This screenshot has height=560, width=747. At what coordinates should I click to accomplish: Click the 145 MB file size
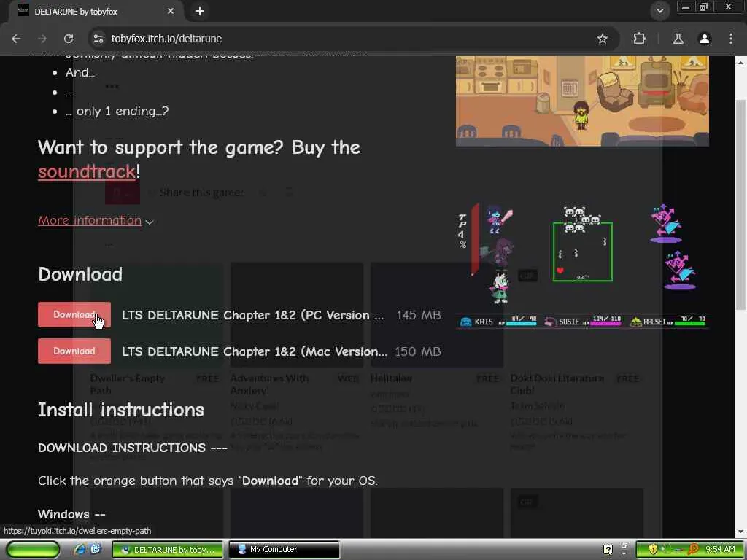point(419,315)
